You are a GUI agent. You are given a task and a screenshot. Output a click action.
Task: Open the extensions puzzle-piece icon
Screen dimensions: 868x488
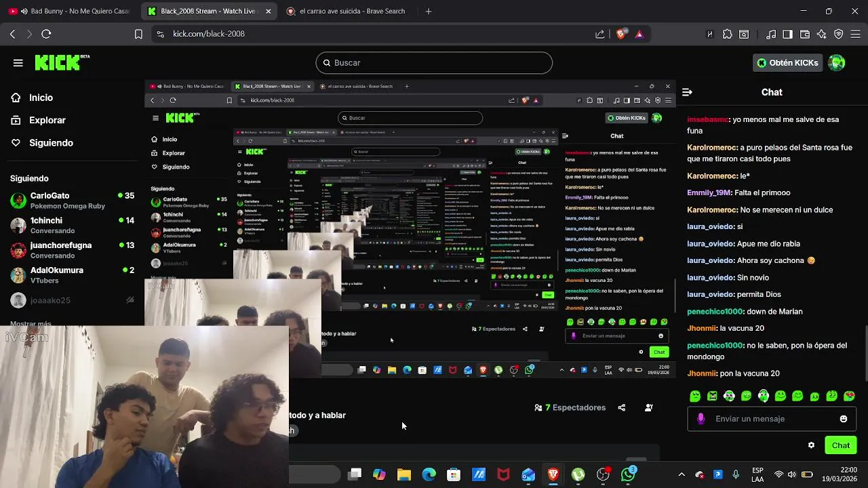pyautogui.click(x=727, y=34)
